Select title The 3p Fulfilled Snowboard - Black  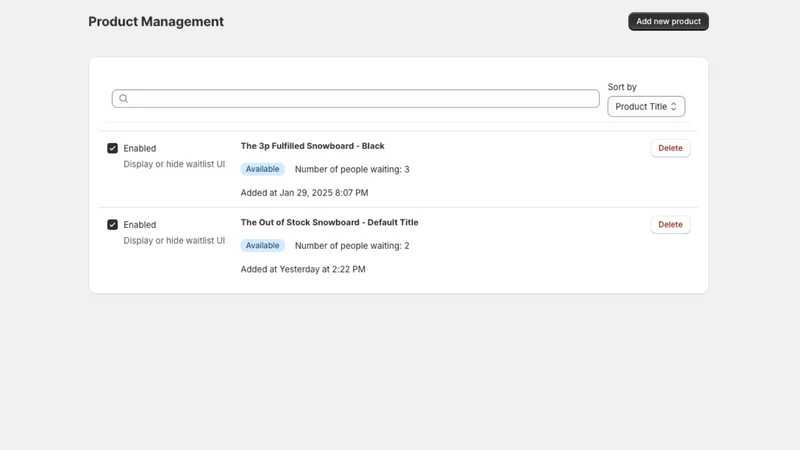point(312,146)
